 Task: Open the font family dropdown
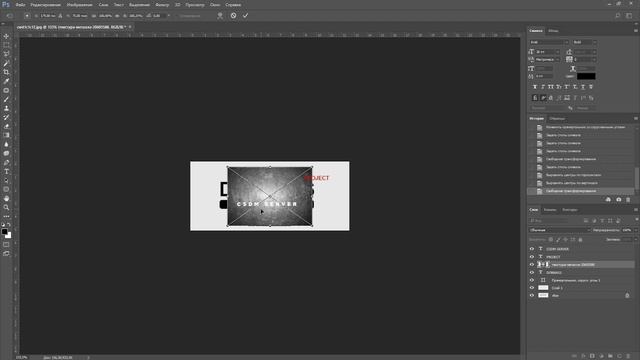[566, 42]
